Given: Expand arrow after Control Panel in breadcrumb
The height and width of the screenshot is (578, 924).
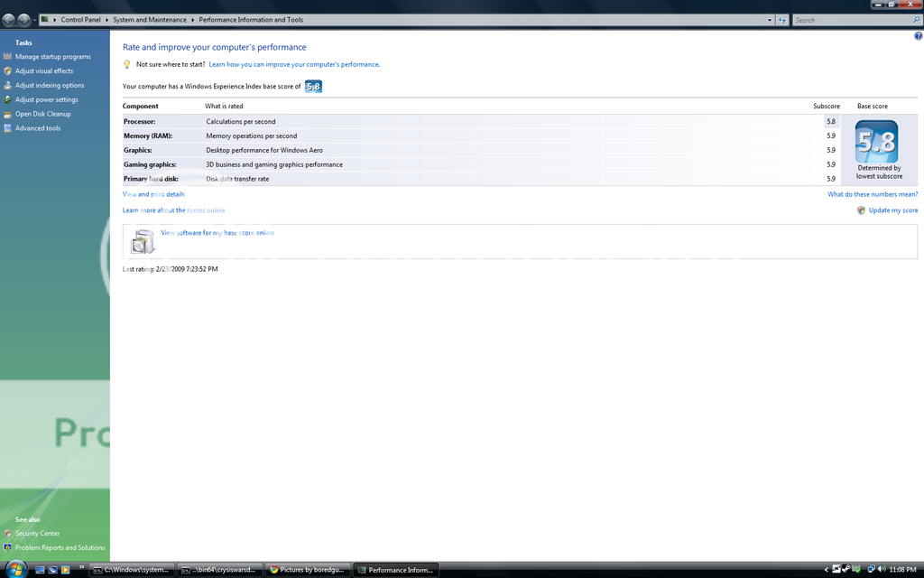Looking at the screenshot, I should (x=107, y=20).
